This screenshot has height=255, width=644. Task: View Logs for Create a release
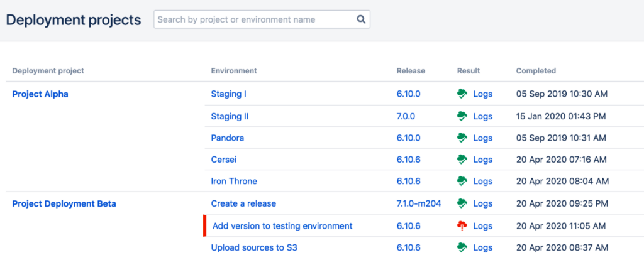tap(482, 203)
